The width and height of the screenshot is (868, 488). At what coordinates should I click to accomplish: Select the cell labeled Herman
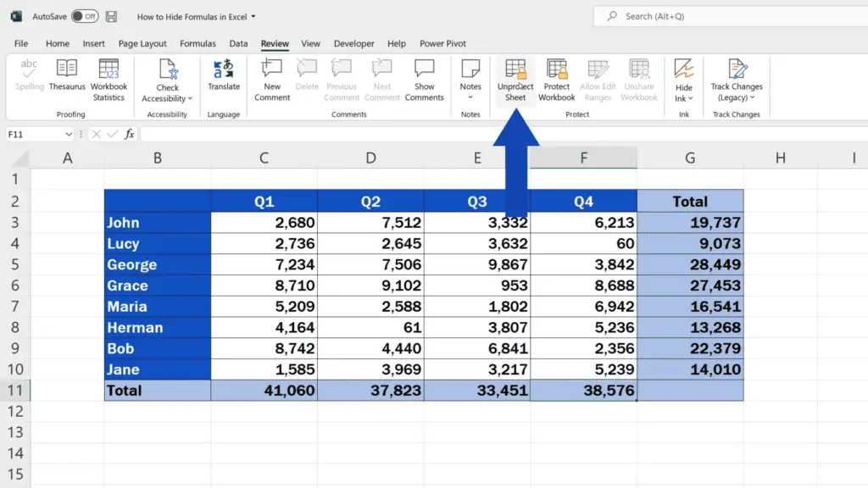(x=158, y=328)
